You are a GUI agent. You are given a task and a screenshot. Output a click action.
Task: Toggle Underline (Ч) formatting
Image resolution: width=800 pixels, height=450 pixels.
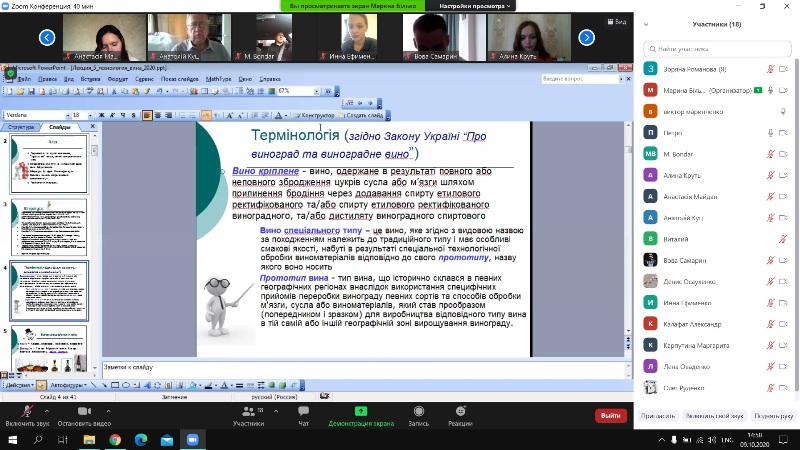tap(123, 115)
